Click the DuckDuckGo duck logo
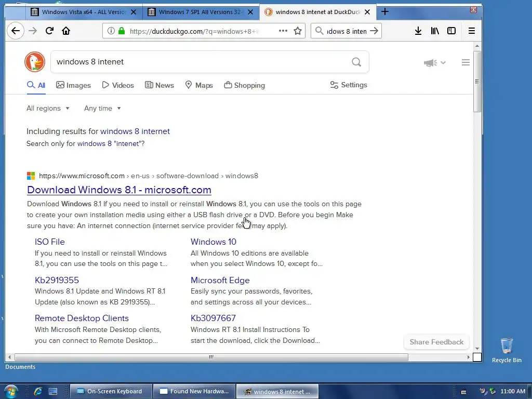Viewport: 532px width, 399px height. (x=35, y=62)
